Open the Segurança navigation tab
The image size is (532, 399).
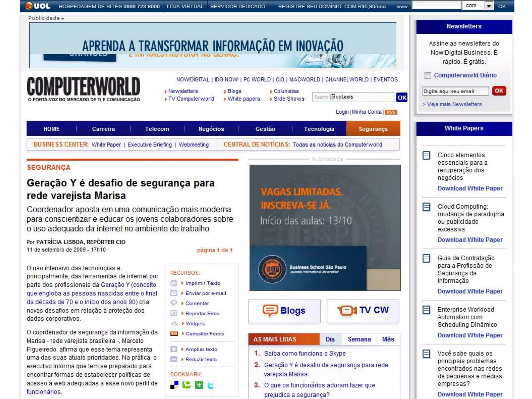pos(373,129)
